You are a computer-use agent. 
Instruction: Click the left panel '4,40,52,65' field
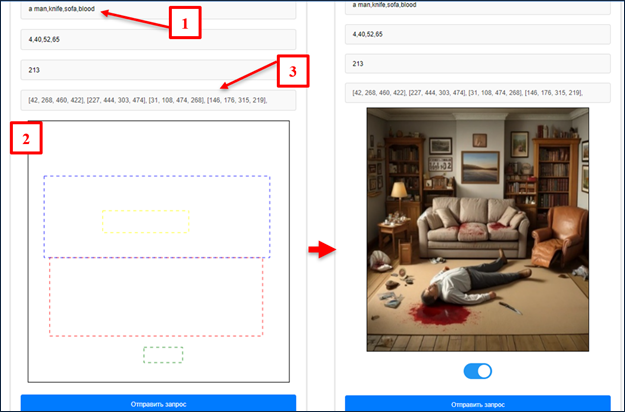click(x=158, y=39)
